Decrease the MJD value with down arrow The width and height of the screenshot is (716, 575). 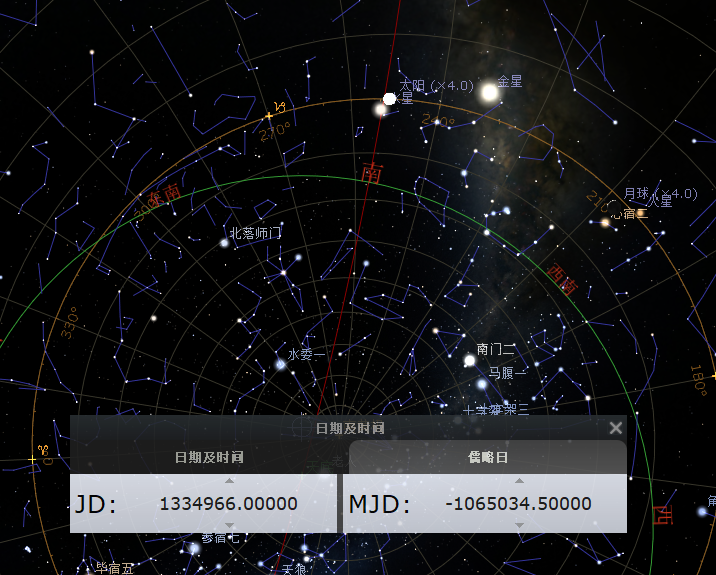tap(519, 526)
